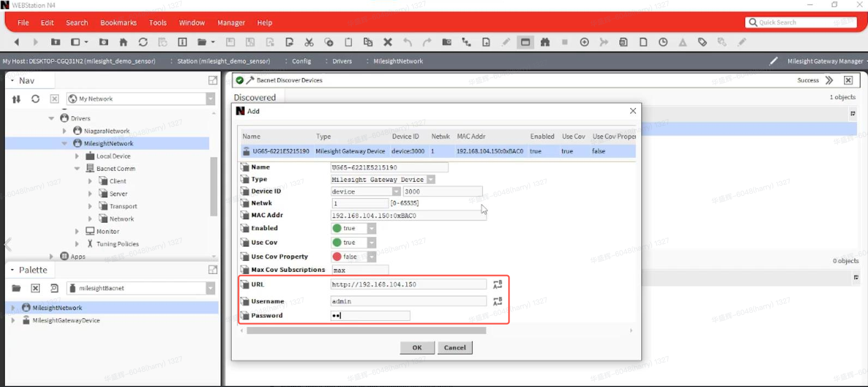Click the tag icon in toolbar
The height and width of the screenshot is (387, 868).
pyautogui.click(x=702, y=42)
